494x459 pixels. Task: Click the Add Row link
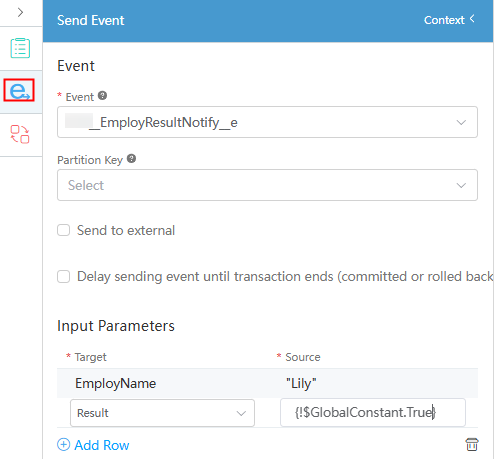101,445
